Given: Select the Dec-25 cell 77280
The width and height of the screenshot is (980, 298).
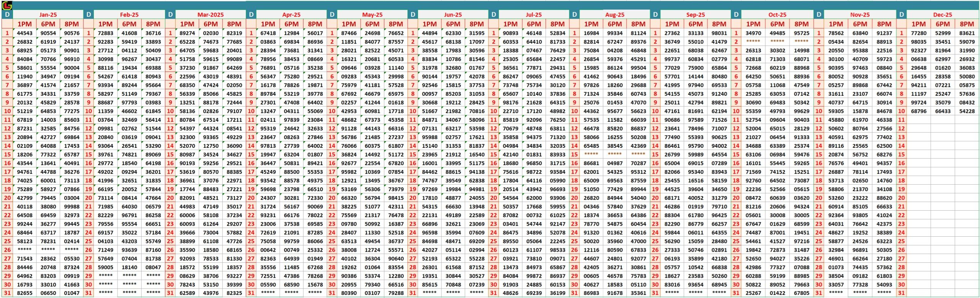Looking at the screenshot, I should [x=919, y=33].
